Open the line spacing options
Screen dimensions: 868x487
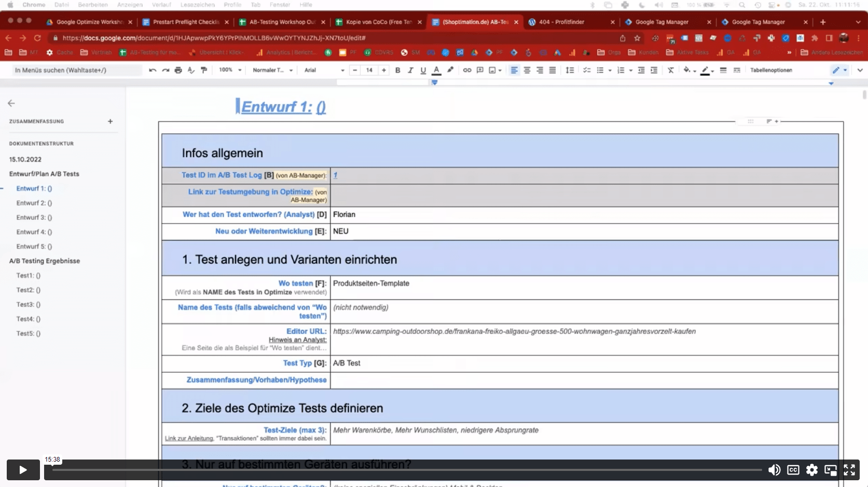click(570, 70)
